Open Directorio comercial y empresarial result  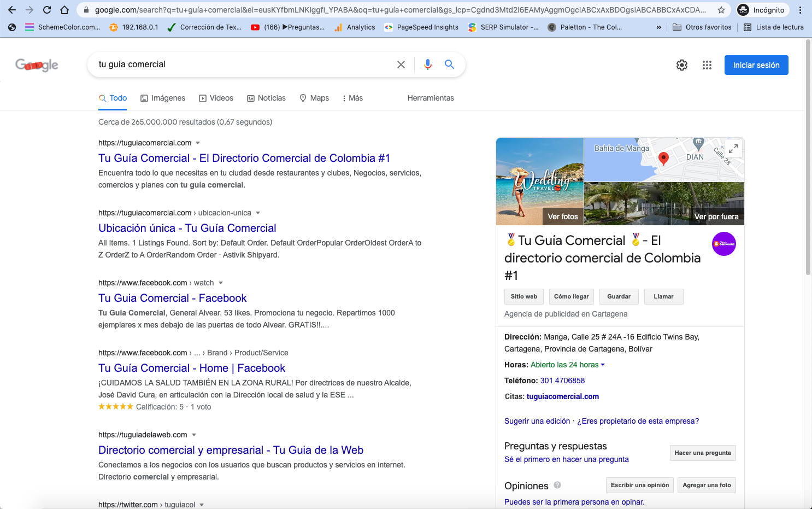point(231,450)
